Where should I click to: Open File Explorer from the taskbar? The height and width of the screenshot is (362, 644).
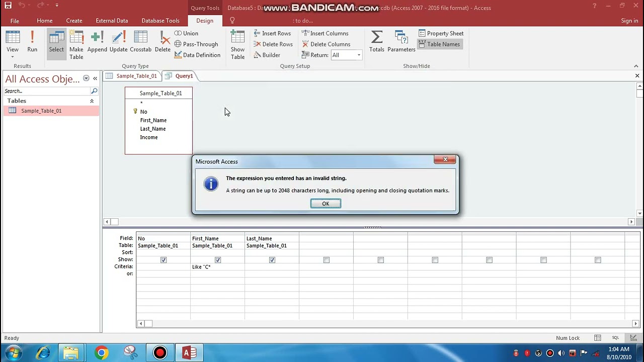(71, 353)
